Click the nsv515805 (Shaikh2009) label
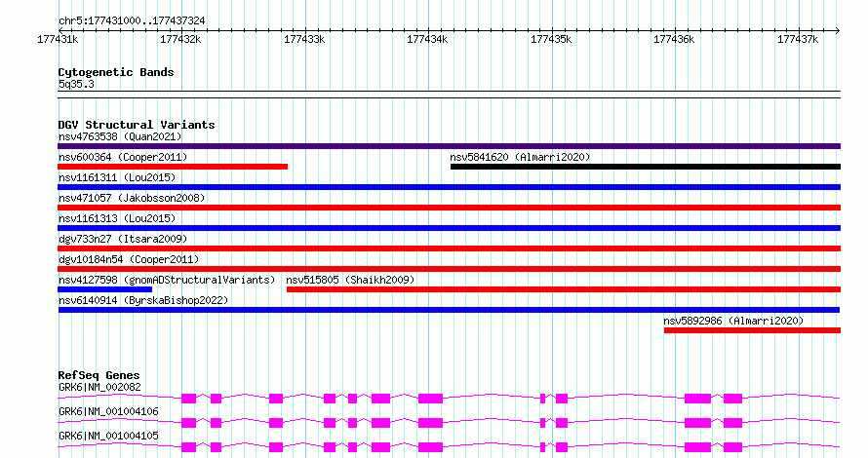This screenshot has width=868, height=458. pyautogui.click(x=350, y=280)
